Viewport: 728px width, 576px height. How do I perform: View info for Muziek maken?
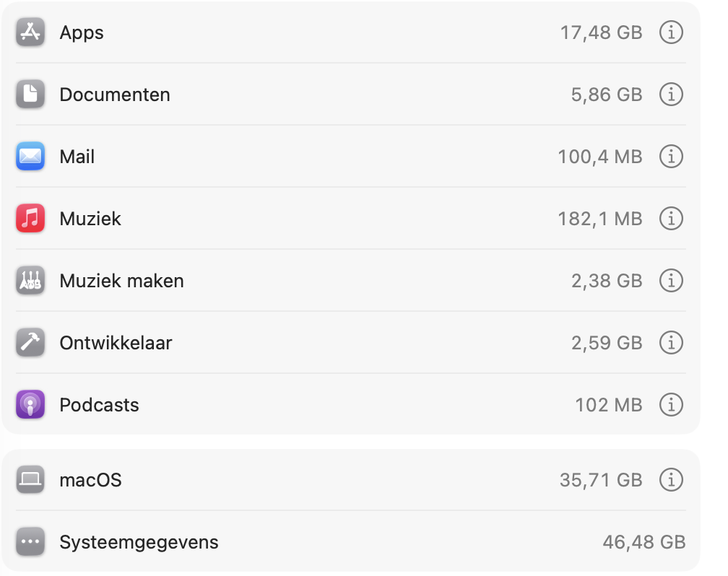pyautogui.click(x=671, y=281)
